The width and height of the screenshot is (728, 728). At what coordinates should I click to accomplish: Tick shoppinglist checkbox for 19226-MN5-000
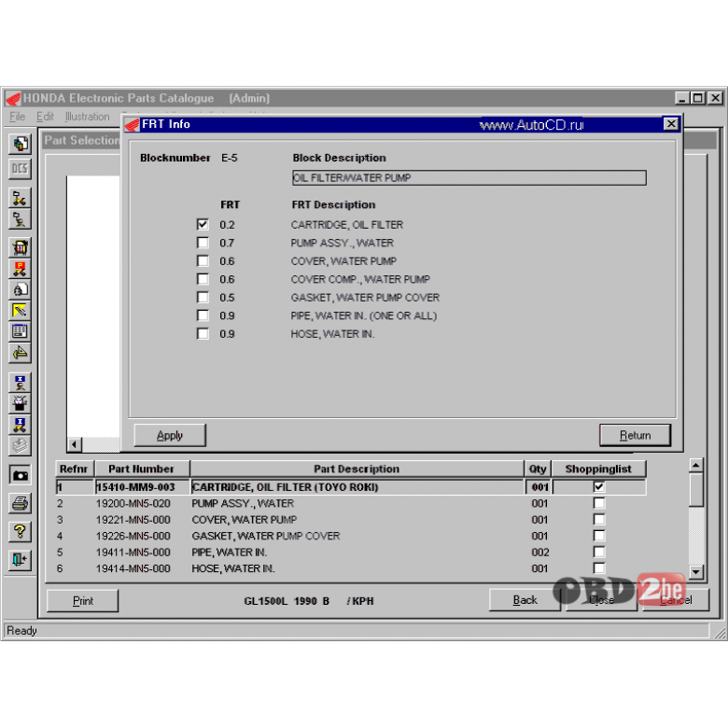599,536
